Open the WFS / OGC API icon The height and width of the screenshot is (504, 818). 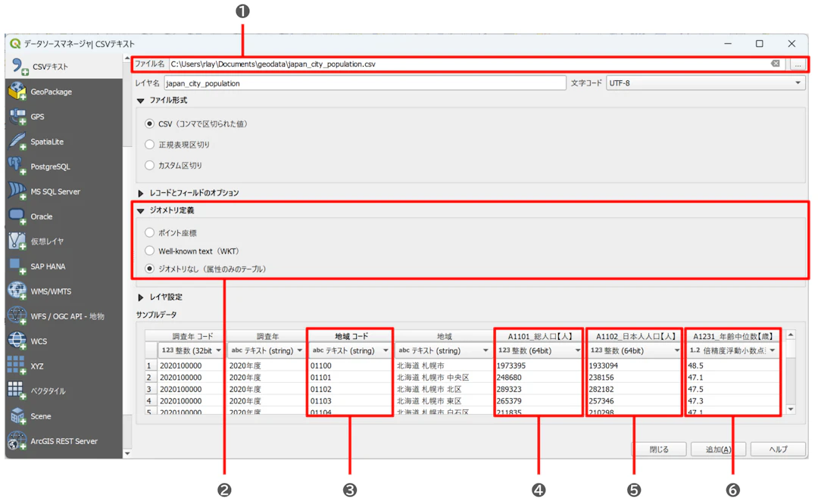(17, 316)
